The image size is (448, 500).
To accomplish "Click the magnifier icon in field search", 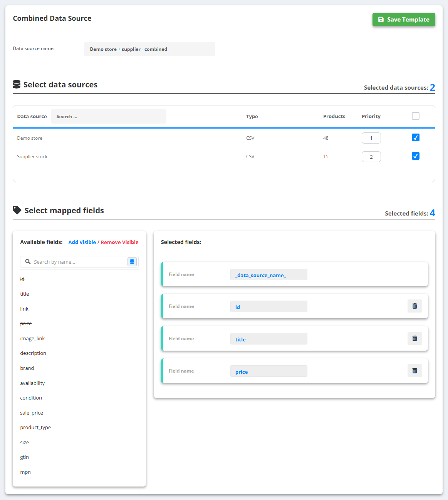I will click(x=28, y=262).
